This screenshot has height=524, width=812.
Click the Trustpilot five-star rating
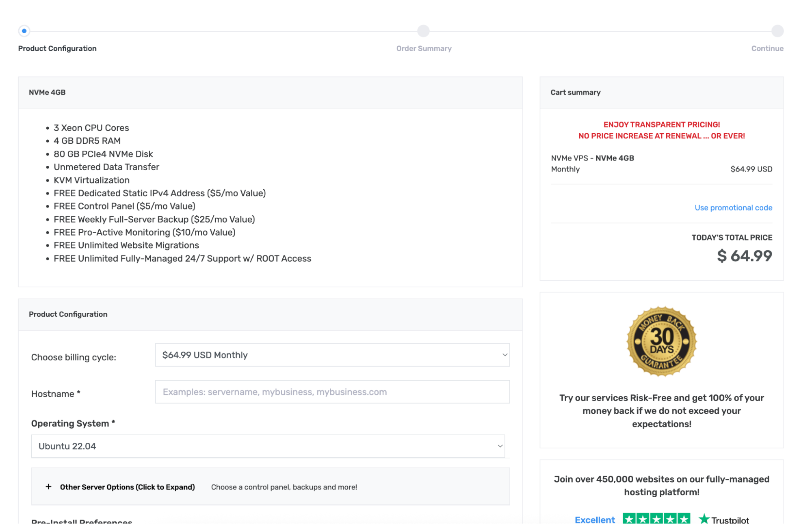[x=656, y=519]
